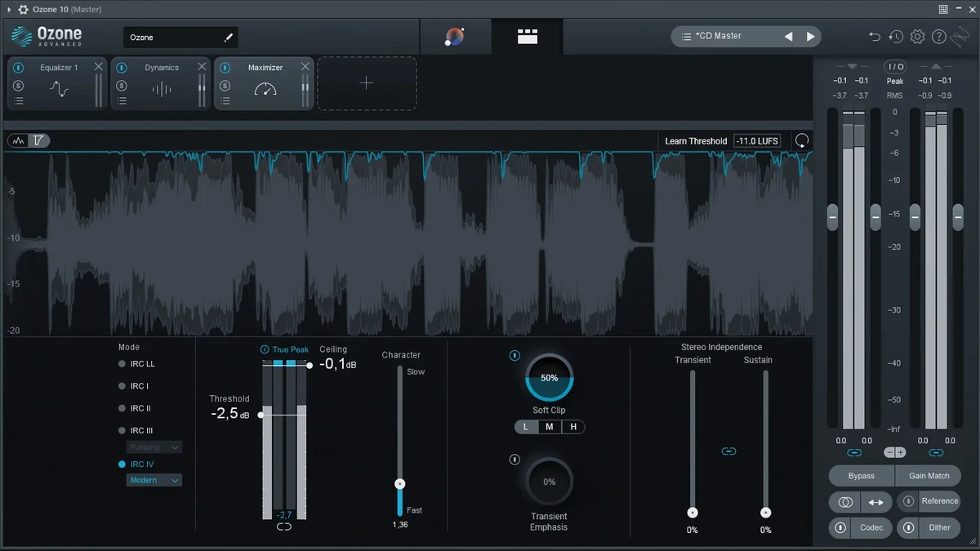Toggle output gain channel link
Viewport: 980px width, 551px height.
point(937,452)
